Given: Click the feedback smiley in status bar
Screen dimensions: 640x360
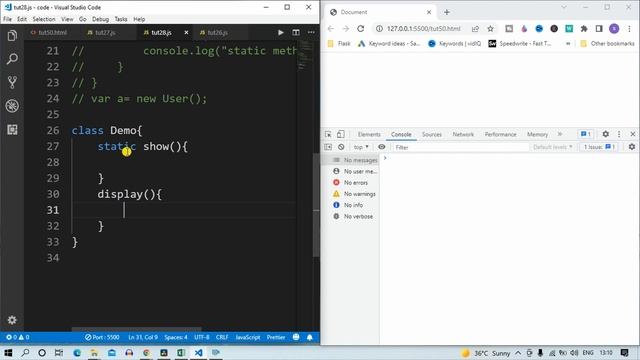Looking at the screenshot, I should tap(296, 337).
